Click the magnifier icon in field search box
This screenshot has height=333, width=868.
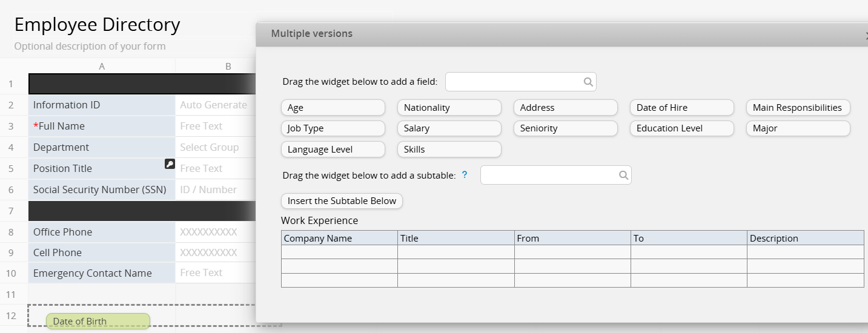(588, 82)
